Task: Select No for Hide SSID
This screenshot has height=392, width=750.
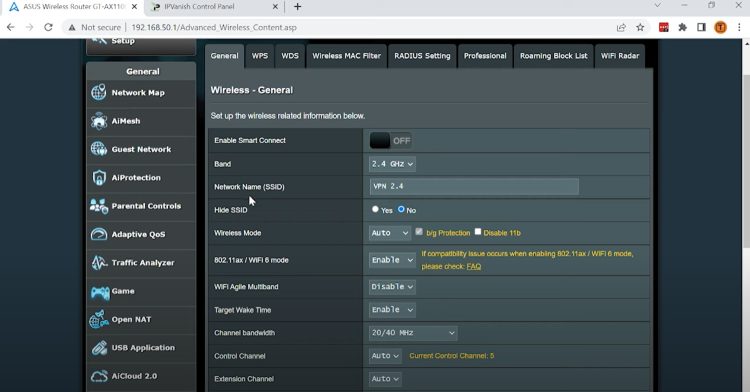Action: (401, 209)
